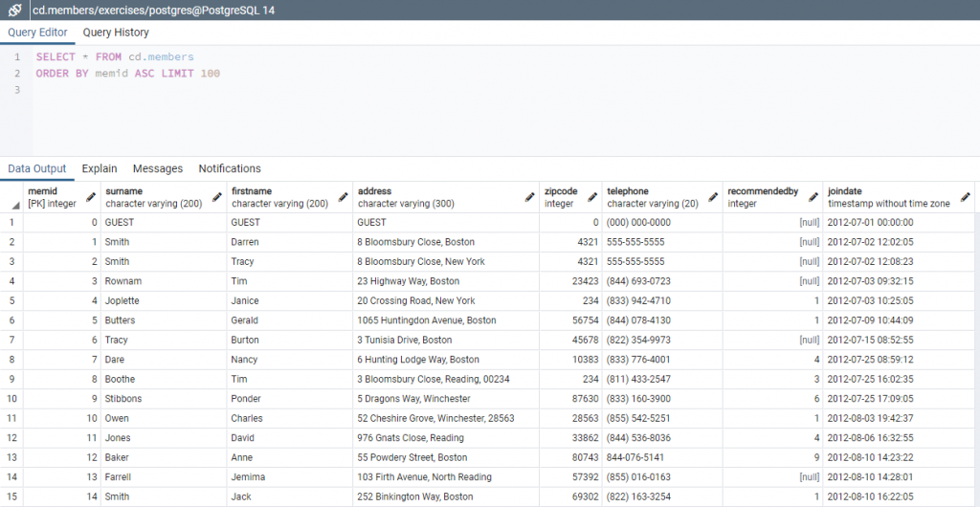Click the select-all corner triangle in grid
The width and height of the screenshot is (980, 507).
(x=15, y=205)
